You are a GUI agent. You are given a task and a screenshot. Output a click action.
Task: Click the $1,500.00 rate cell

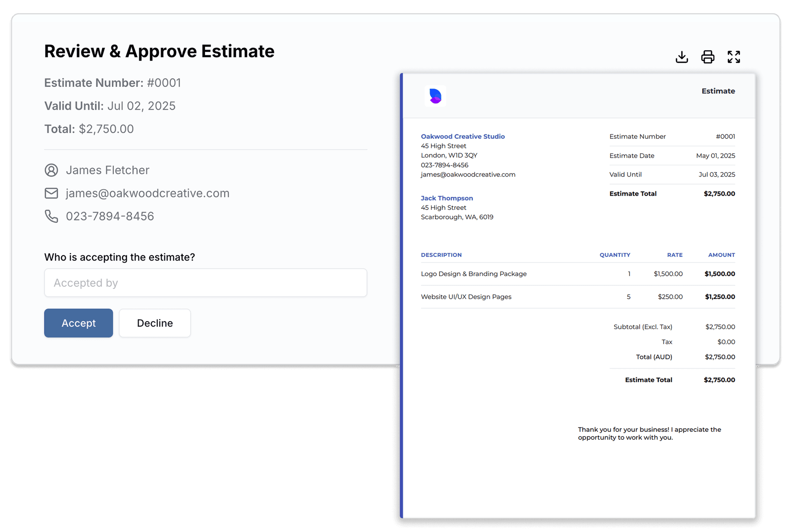[668, 274]
